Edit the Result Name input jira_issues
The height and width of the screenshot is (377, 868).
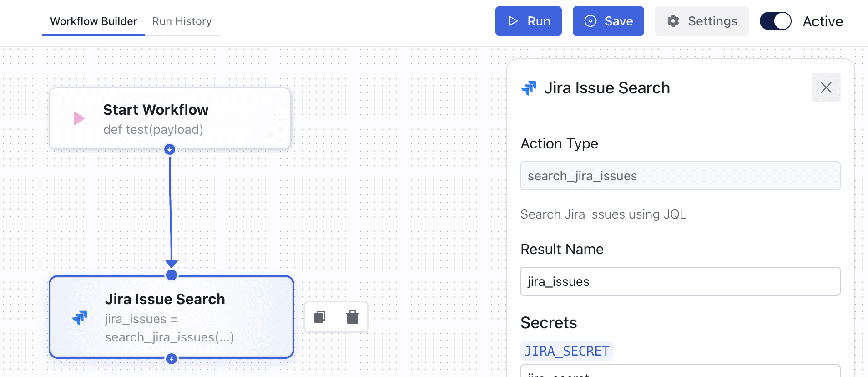[x=680, y=281]
